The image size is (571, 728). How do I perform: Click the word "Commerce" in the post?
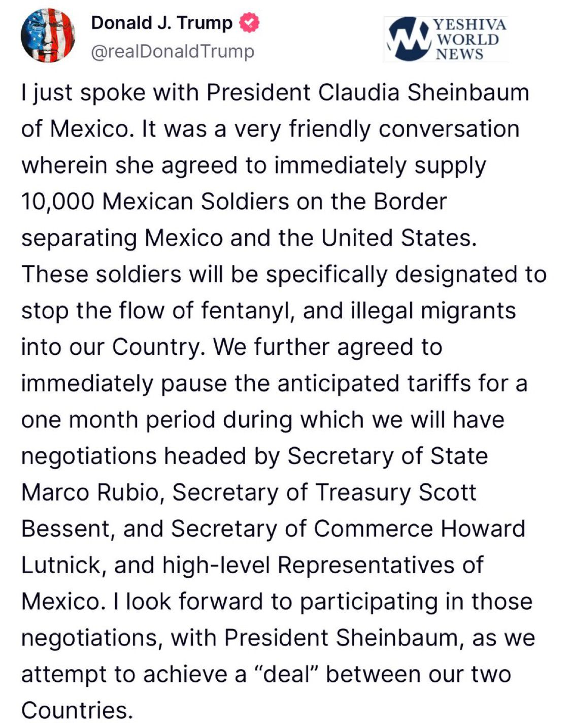point(373,528)
